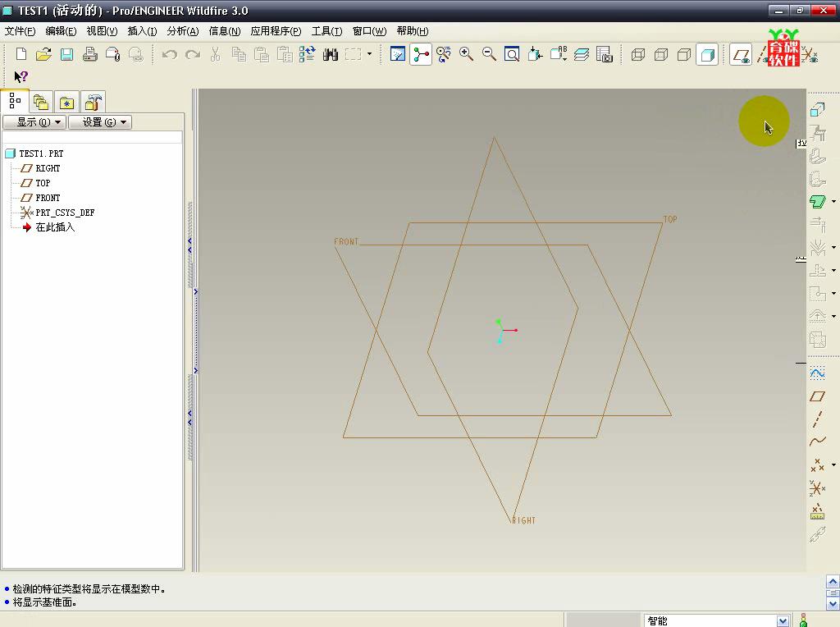The width and height of the screenshot is (840, 627).
Task: Toggle coordinate systems visibility
Action: 810,54
